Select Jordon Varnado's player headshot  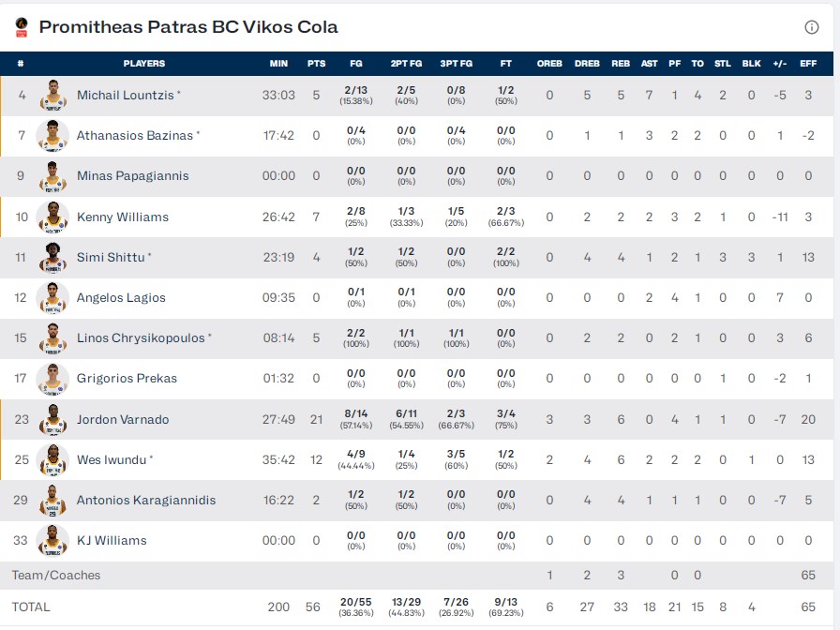coord(52,419)
